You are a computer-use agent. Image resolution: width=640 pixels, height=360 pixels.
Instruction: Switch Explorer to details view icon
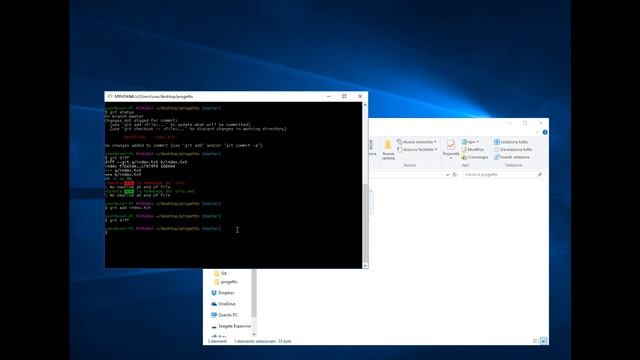tap(536, 341)
